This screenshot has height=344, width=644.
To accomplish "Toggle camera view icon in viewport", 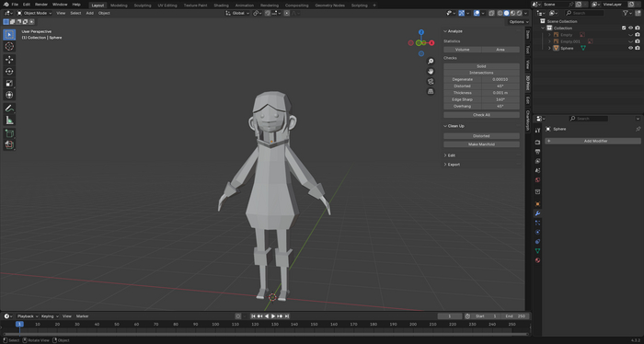I will 431,81.
